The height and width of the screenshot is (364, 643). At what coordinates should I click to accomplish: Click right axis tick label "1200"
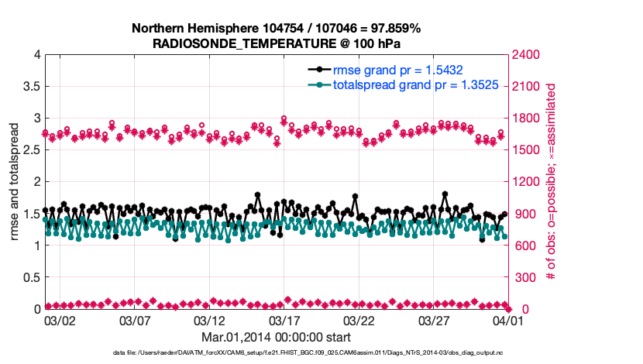point(525,182)
